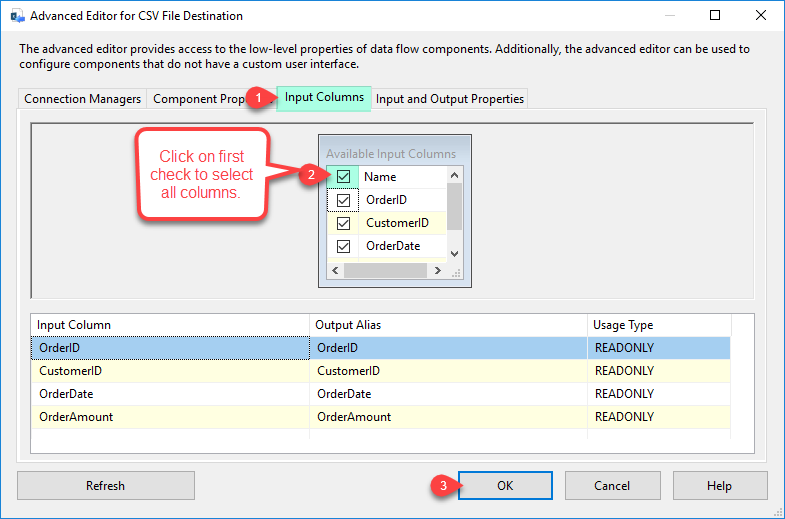Select the Input Columns tab
785x519 pixels.
click(324, 97)
